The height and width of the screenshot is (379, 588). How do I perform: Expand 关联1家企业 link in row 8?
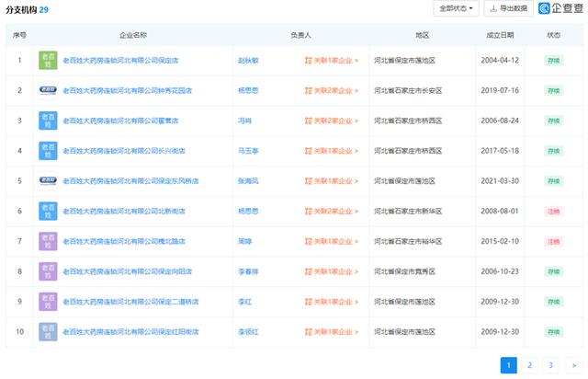click(332, 271)
